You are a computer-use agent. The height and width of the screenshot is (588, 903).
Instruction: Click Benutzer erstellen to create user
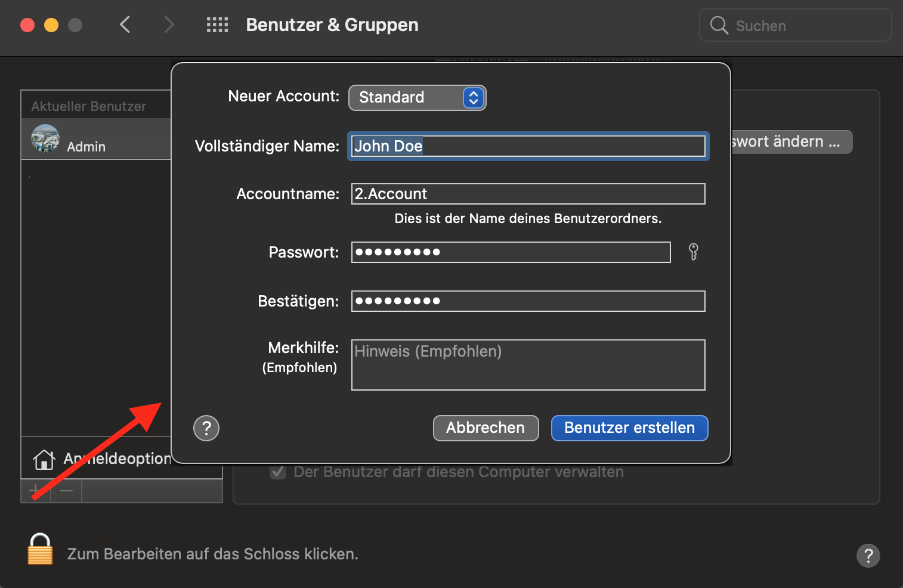[629, 428]
